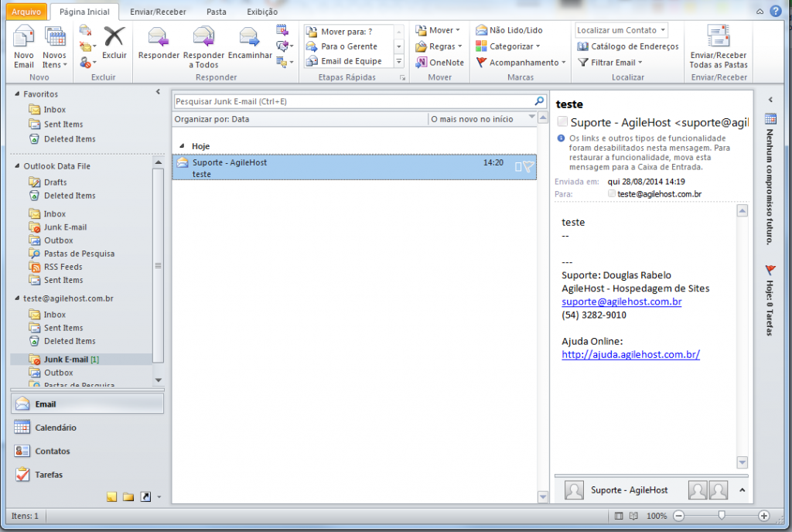Collapse the teste@agilehost.com.br account tree
This screenshot has height=532, width=792.
pyautogui.click(x=17, y=298)
